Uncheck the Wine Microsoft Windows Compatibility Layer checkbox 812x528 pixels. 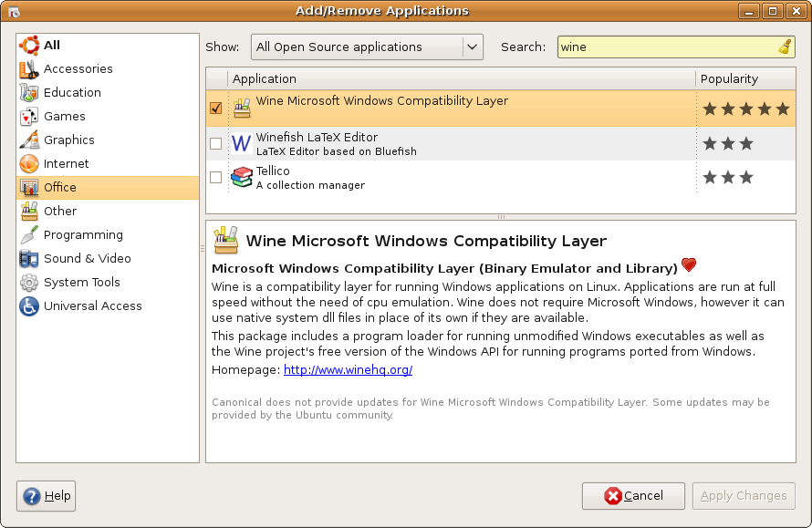click(x=216, y=108)
